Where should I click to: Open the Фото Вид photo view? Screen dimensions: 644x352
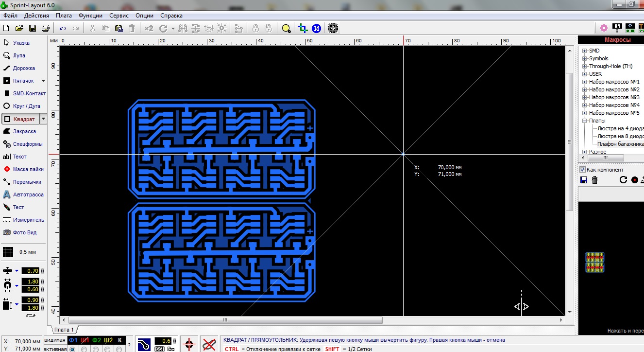tap(24, 232)
